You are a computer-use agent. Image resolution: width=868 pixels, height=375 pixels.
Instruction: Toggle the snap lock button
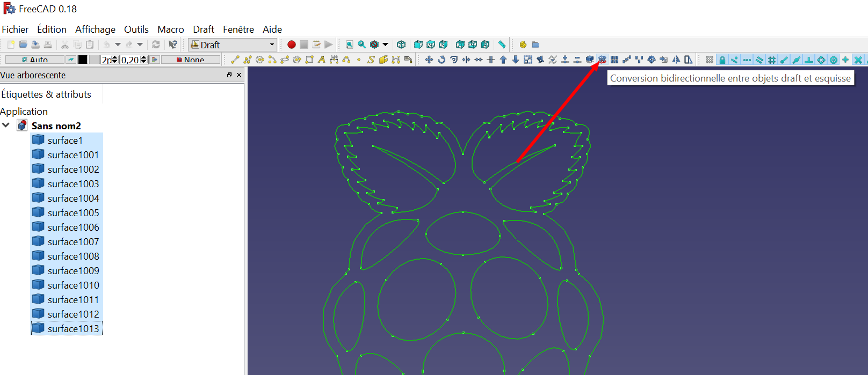(x=722, y=60)
